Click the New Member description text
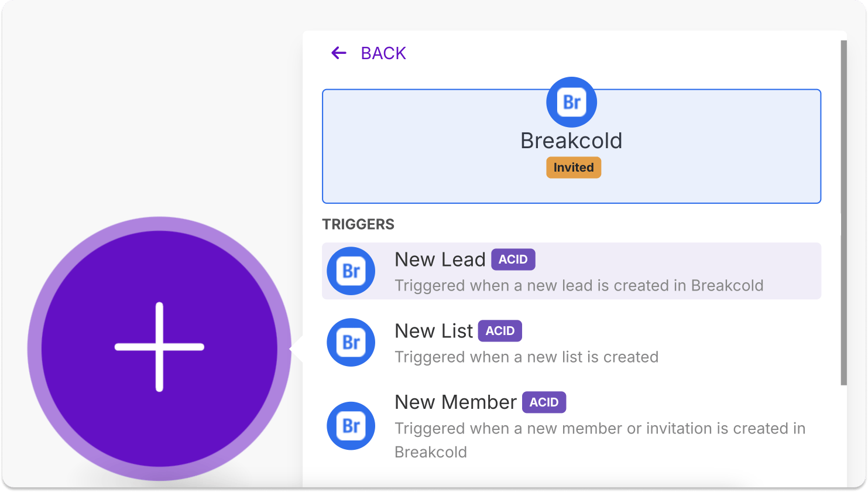The image size is (868, 492). (x=600, y=440)
